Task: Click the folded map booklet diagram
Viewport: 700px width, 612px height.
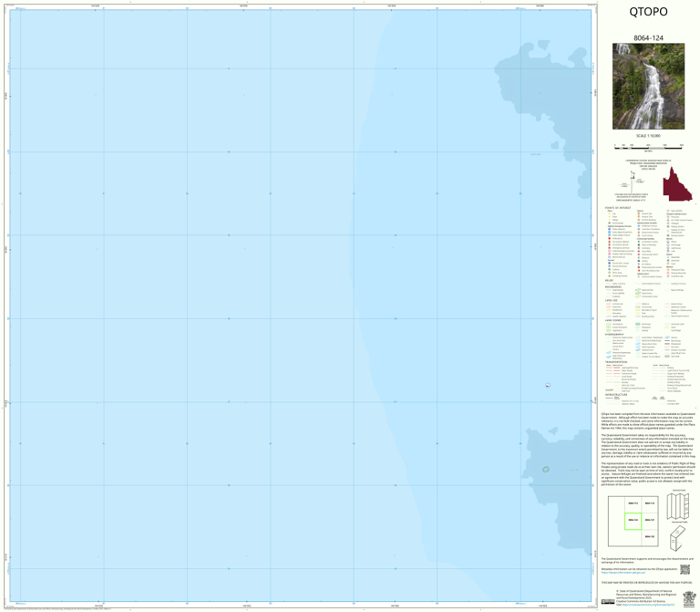Action: pos(678,538)
